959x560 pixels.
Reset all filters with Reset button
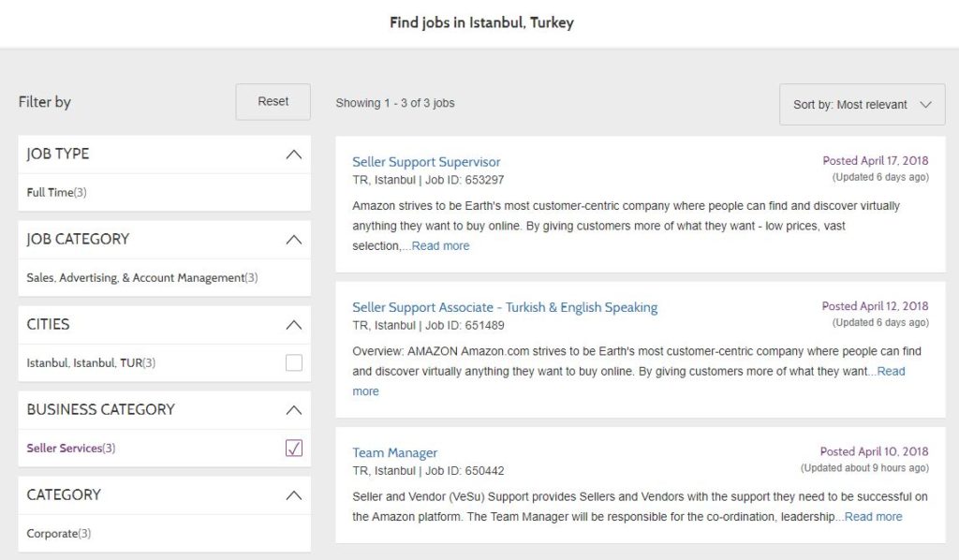click(273, 101)
